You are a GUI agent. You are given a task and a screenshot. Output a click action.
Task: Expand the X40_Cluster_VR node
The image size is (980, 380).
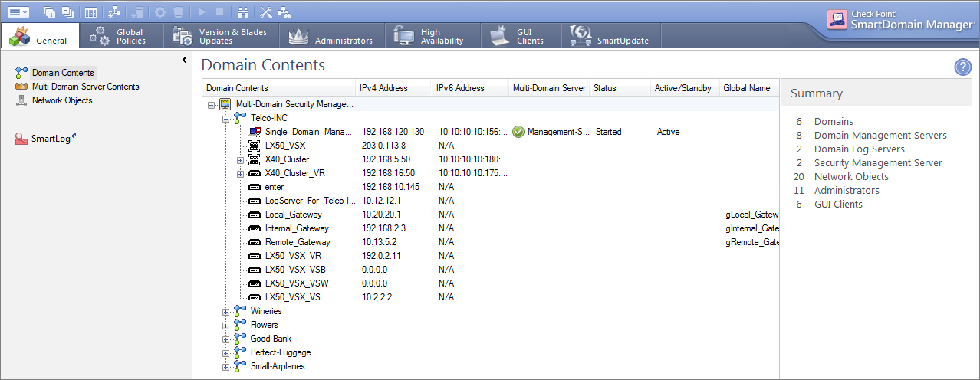pyautogui.click(x=241, y=173)
